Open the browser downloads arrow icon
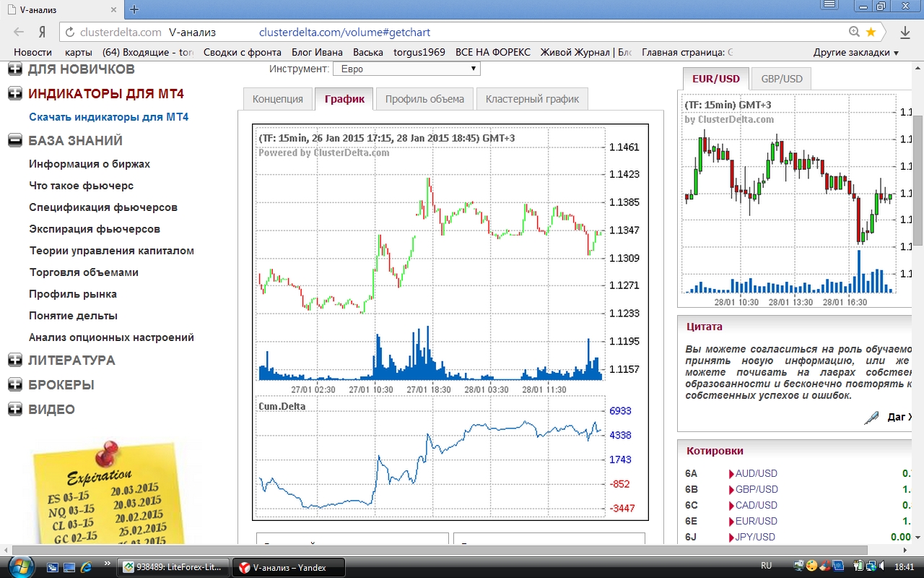The height and width of the screenshot is (578, 924). click(905, 32)
